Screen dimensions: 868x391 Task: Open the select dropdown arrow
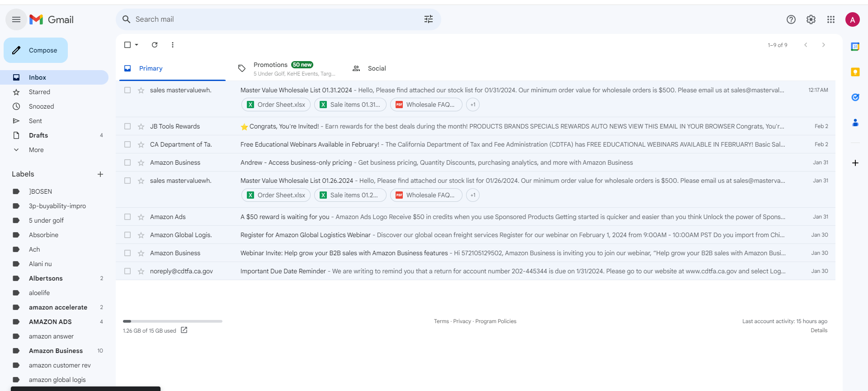(137, 45)
